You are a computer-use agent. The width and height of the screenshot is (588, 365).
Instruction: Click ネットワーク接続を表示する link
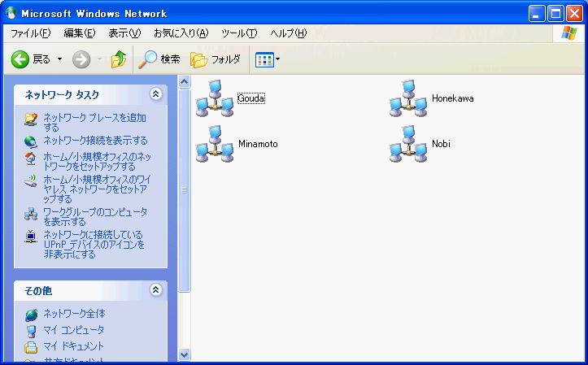click(x=95, y=141)
